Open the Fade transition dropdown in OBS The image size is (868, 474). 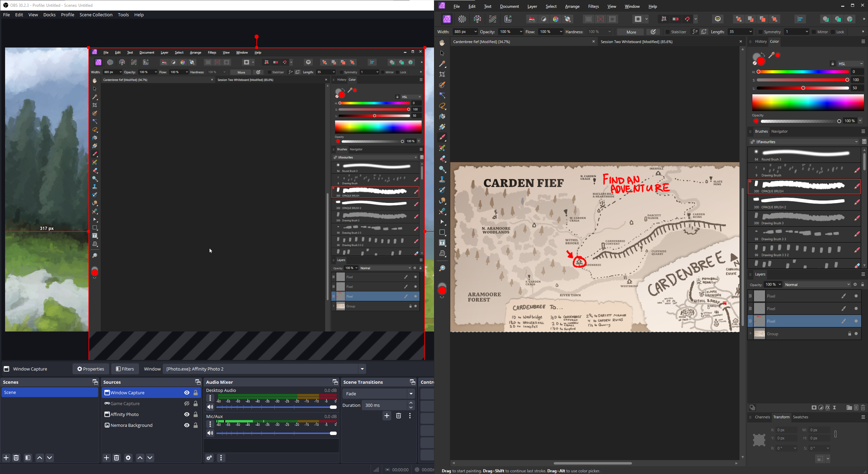378,394
